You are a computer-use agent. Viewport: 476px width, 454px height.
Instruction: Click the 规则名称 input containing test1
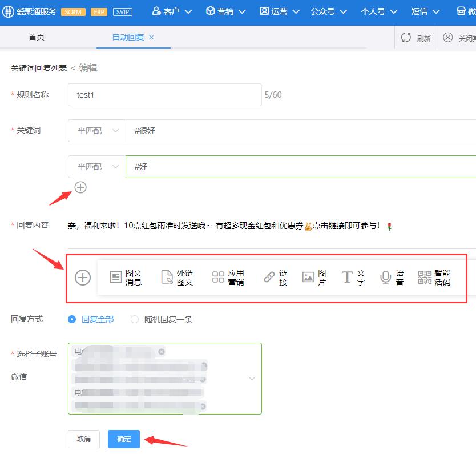[164, 95]
